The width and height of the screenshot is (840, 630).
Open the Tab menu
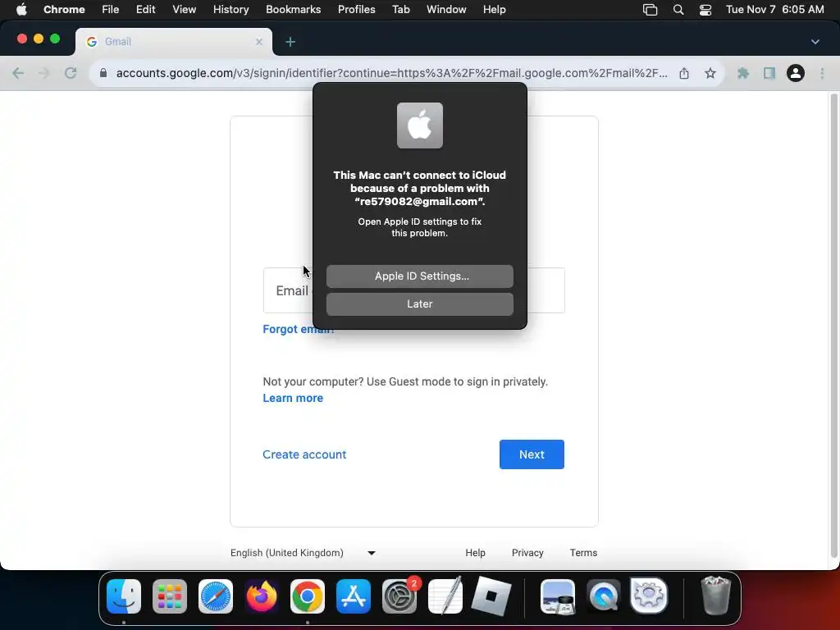[x=400, y=10]
